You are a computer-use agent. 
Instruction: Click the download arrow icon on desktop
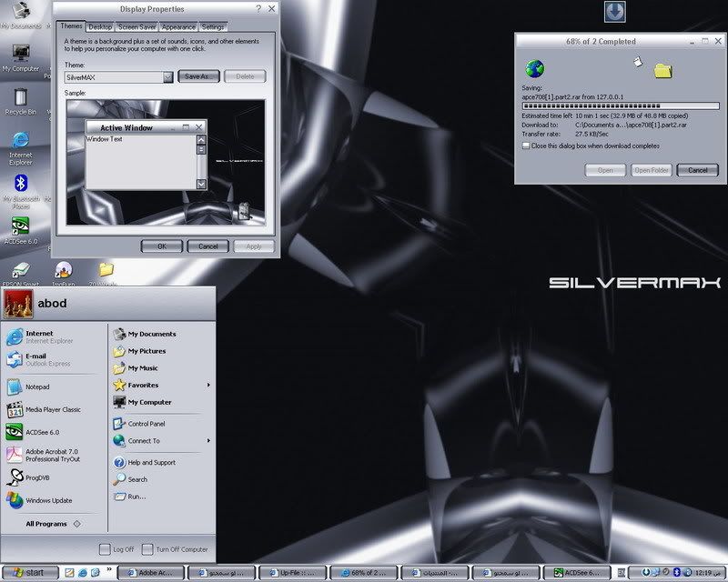615,12
